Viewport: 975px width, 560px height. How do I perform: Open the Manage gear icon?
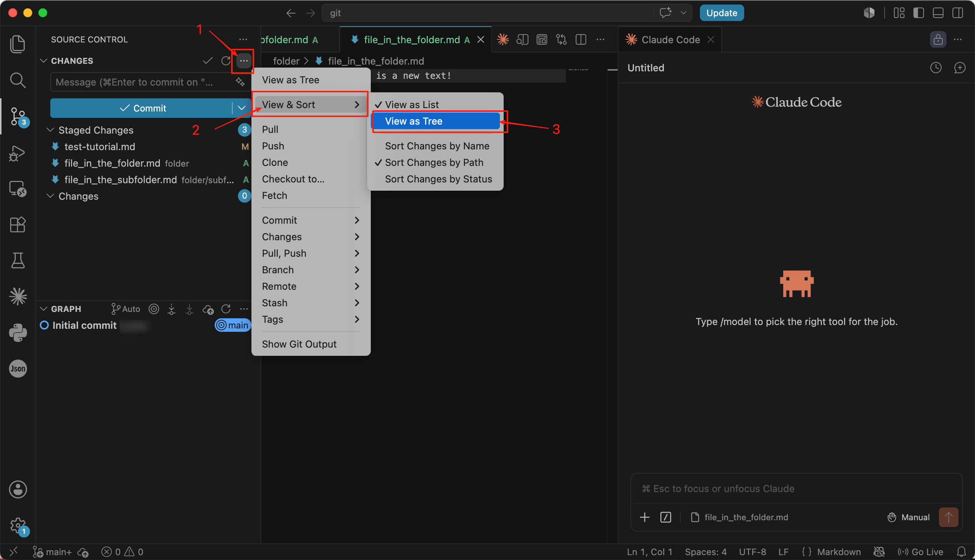18,525
